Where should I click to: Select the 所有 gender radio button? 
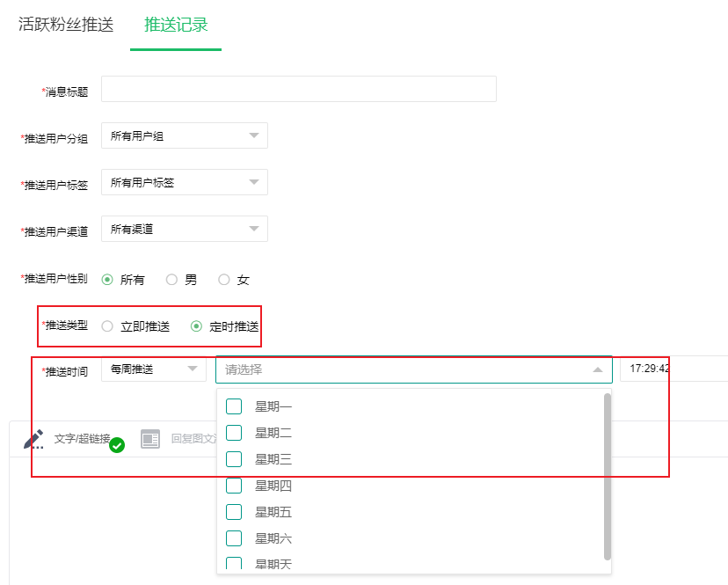[x=107, y=280]
